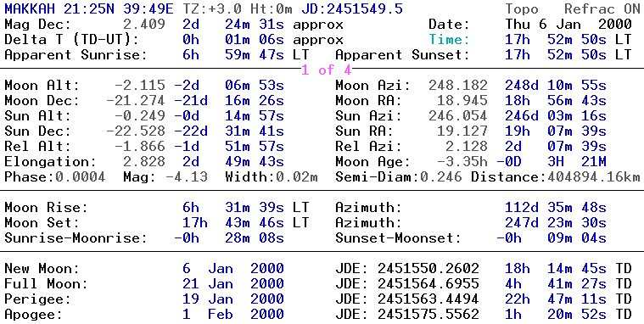Click the Semi-Diam:0.246 reading
644x324 pixels.
pos(399,177)
